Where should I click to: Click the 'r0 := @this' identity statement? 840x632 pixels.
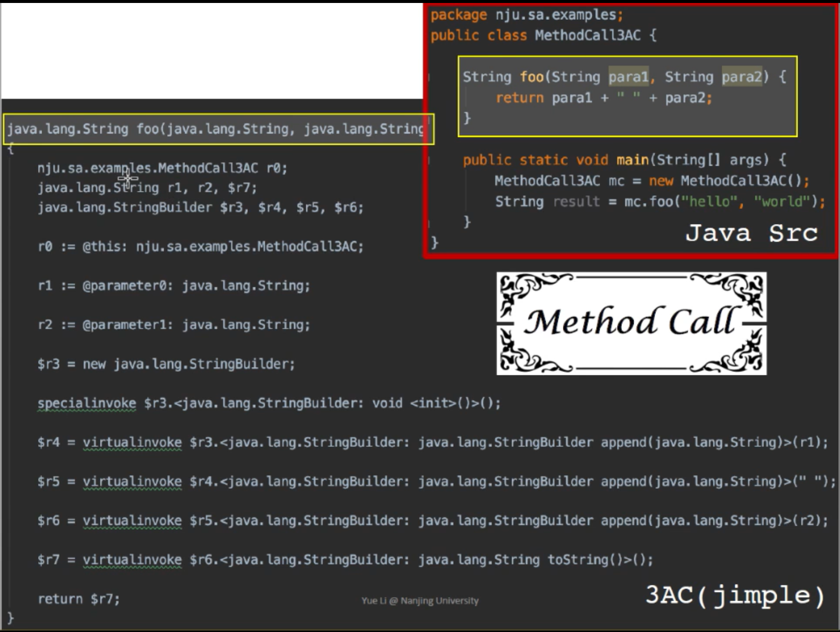coord(200,246)
